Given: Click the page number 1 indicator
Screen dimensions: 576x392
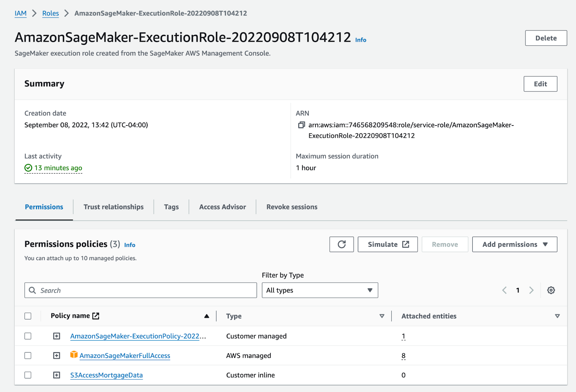Looking at the screenshot, I should point(518,290).
